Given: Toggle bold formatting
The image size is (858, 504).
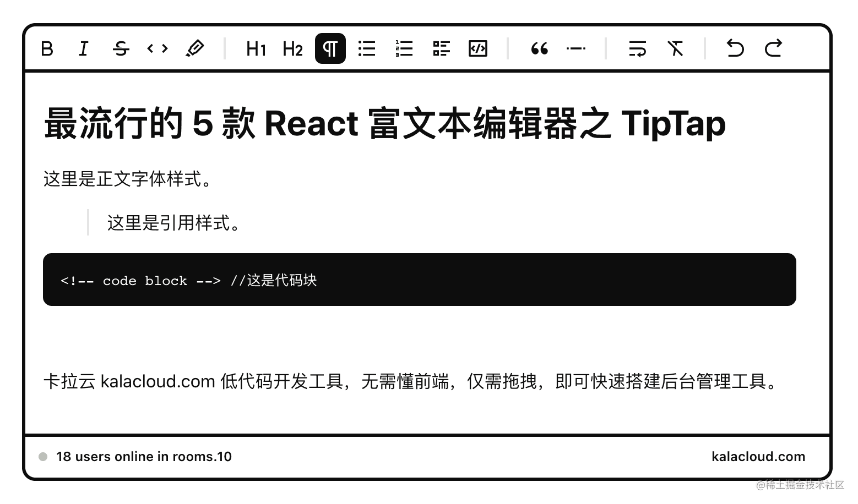Looking at the screenshot, I should (47, 49).
